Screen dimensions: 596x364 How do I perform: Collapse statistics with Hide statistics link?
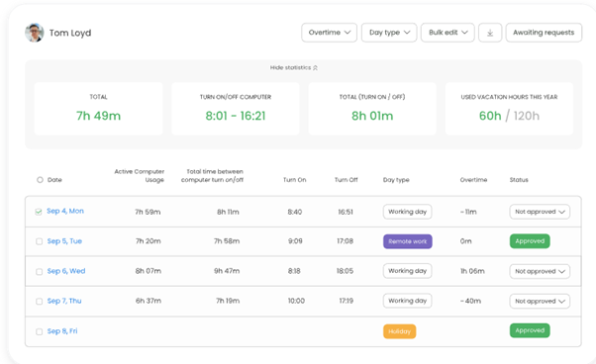pyautogui.click(x=294, y=67)
